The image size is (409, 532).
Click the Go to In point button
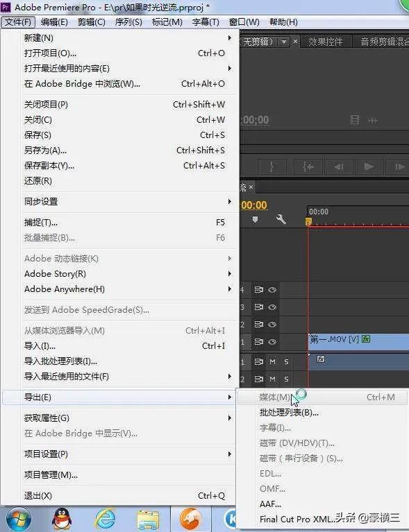click(308, 167)
